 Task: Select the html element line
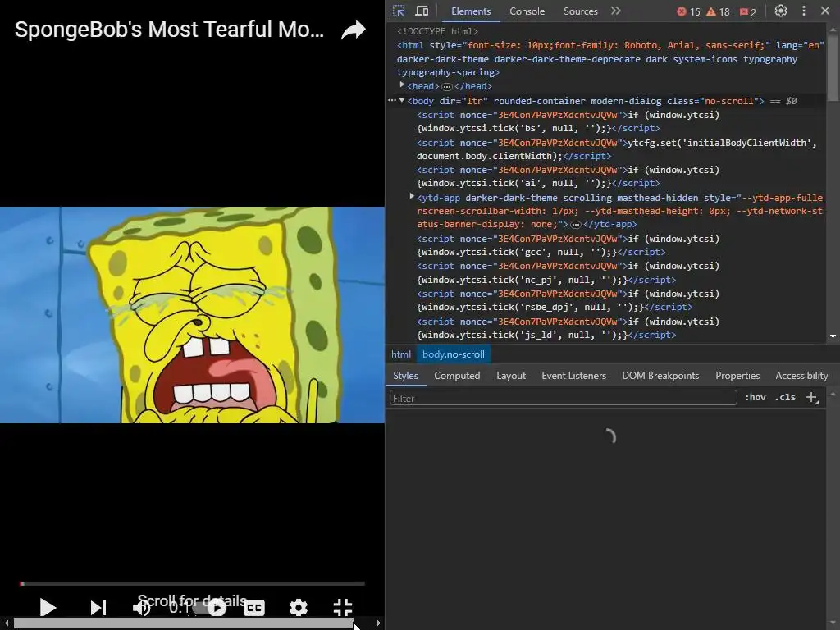point(610,59)
